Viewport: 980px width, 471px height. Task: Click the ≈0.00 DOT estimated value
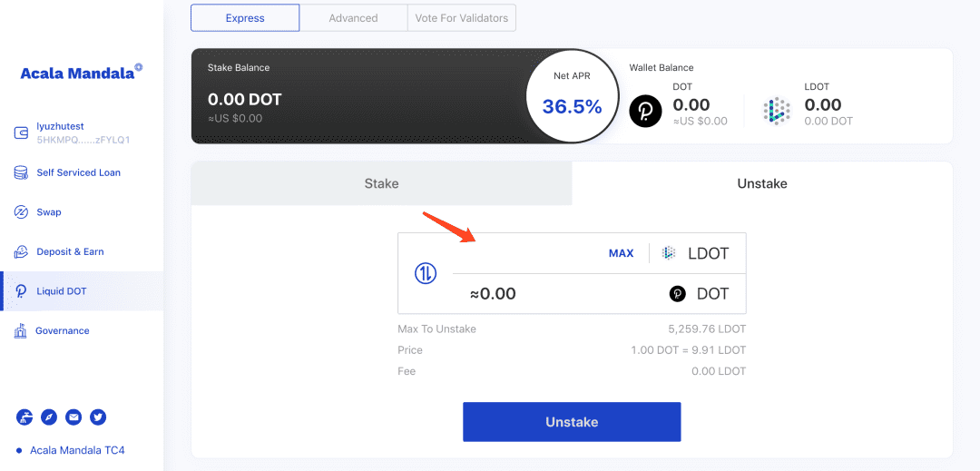493,294
